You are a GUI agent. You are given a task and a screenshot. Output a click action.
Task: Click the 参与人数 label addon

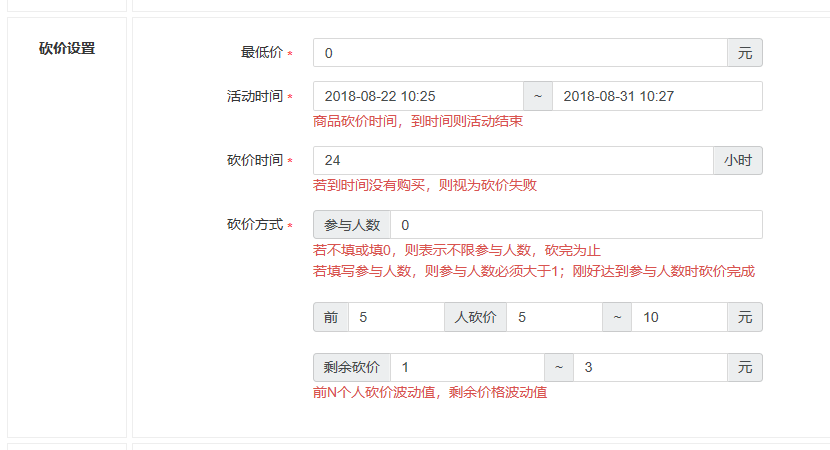[352, 225]
